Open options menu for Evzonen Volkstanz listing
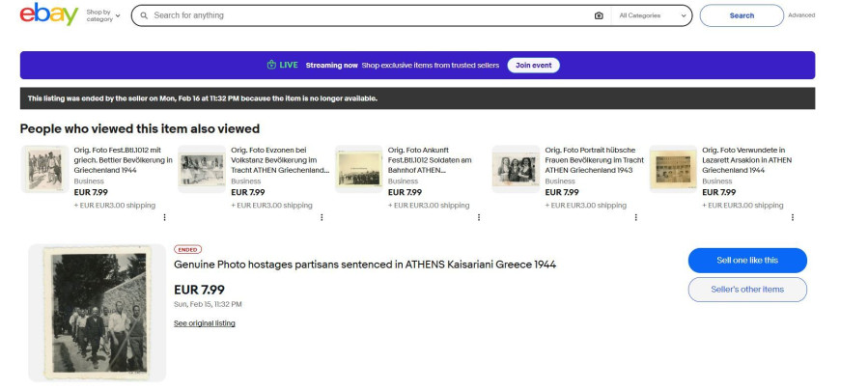 pyautogui.click(x=322, y=217)
